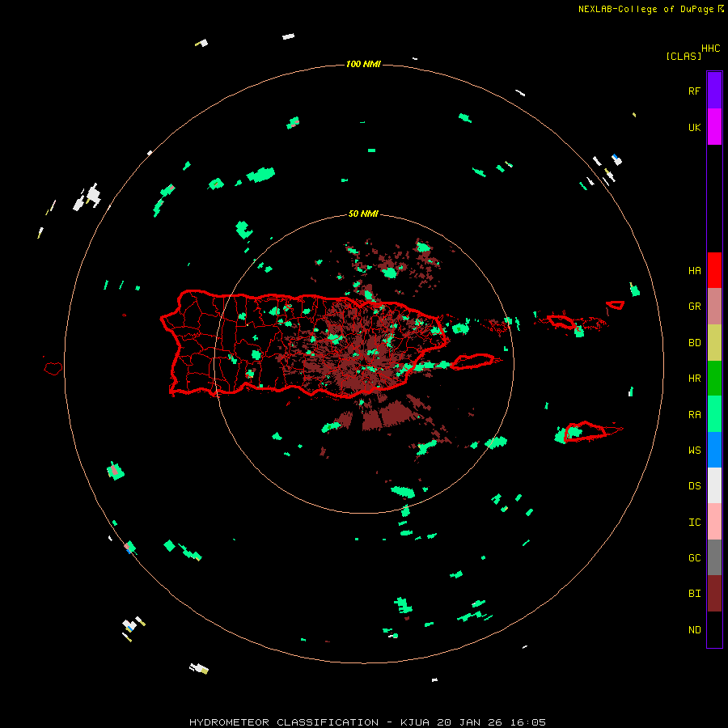This screenshot has height=728, width=728.
Task: Click the HR legend label
Action: (x=694, y=379)
